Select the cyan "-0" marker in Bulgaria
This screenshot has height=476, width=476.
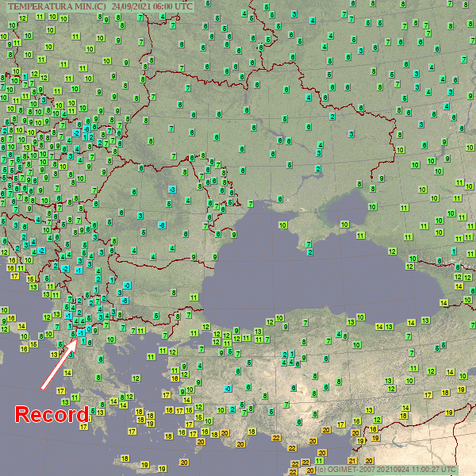click(127, 285)
